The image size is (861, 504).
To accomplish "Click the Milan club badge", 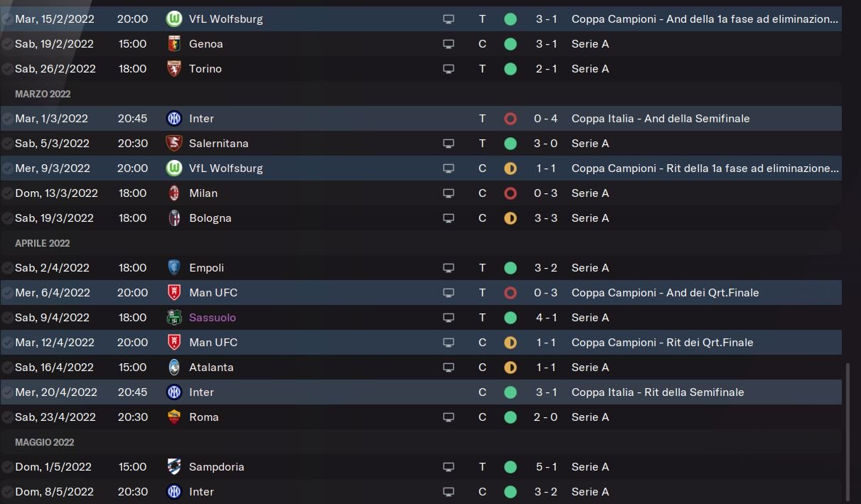I will pyautogui.click(x=173, y=193).
